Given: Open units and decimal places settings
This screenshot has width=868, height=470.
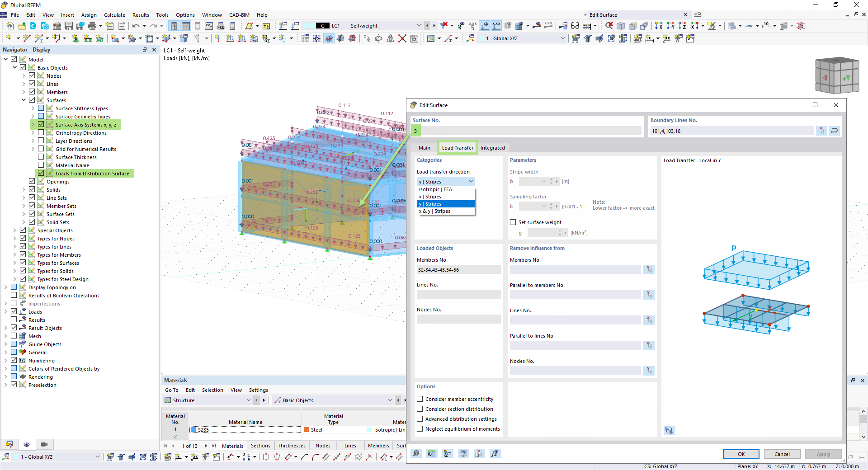Looking at the screenshot, I should [x=432, y=453].
